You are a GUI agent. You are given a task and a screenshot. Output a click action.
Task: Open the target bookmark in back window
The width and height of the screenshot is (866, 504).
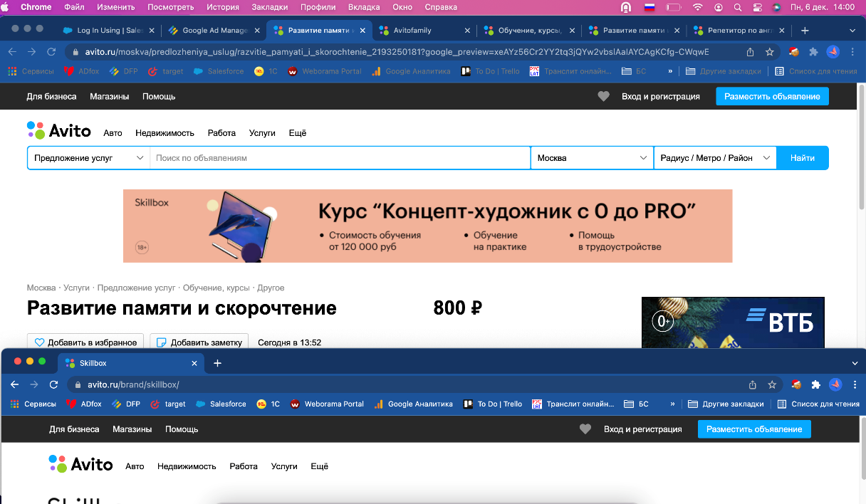[165, 71]
